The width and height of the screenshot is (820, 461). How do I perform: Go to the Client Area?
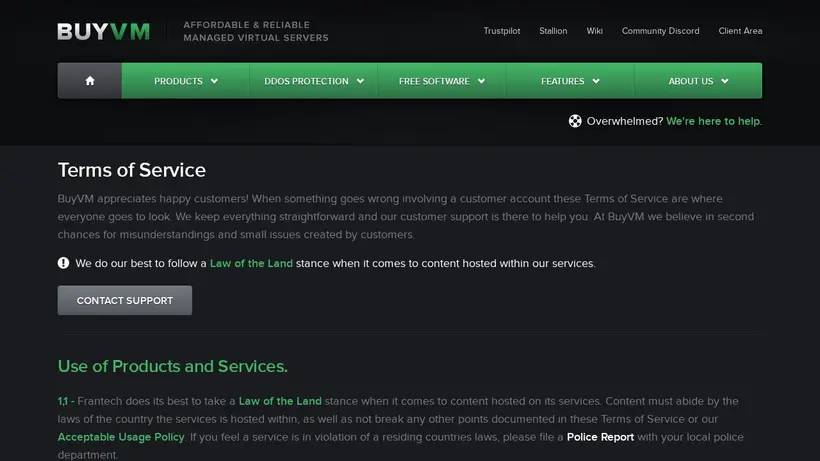coord(740,31)
